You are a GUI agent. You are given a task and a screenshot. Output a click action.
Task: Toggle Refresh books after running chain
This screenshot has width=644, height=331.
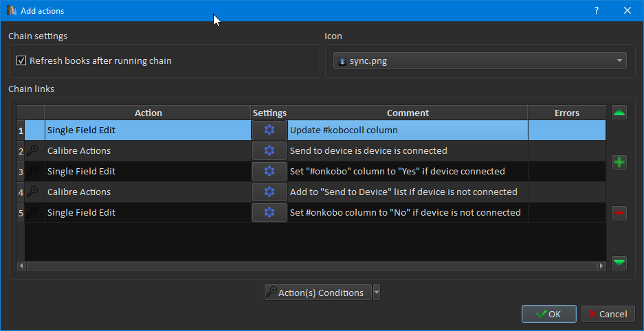coord(21,60)
